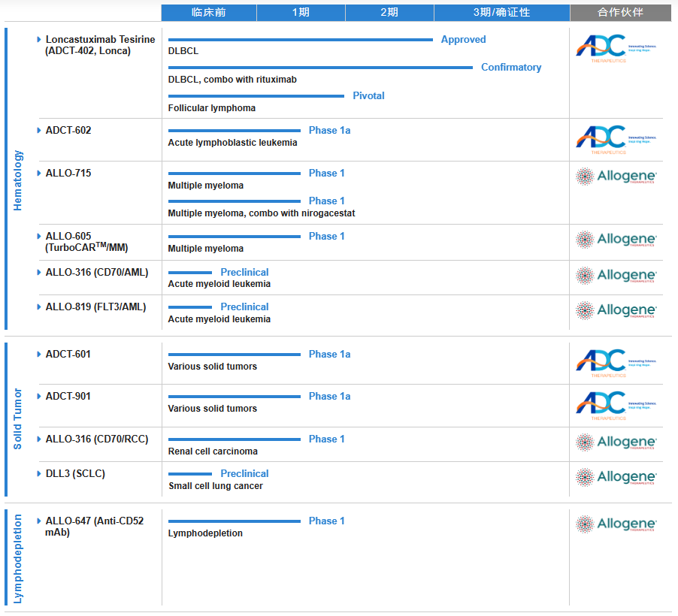Click the Approved status label for DLBCL
This screenshot has height=616, width=678.
click(x=463, y=40)
